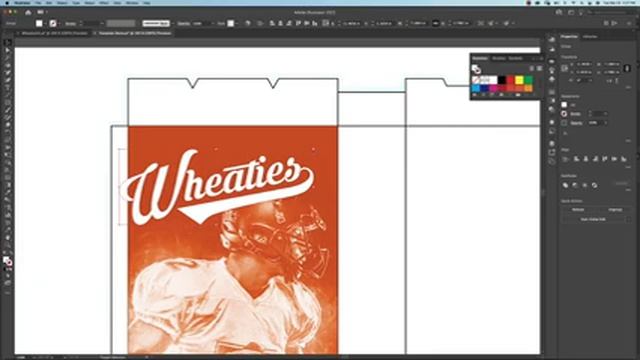Click the Home icon in the app bar
The height and width of the screenshot is (360, 640).
(28, 13)
